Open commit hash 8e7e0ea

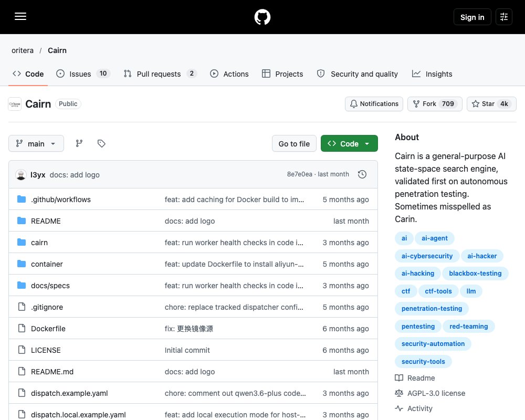299,174
